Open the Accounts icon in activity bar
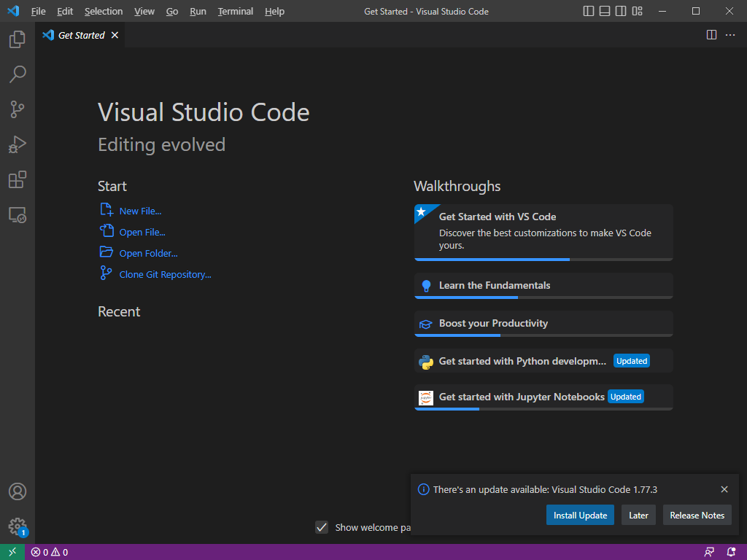This screenshot has height=560, width=747. 18,491
